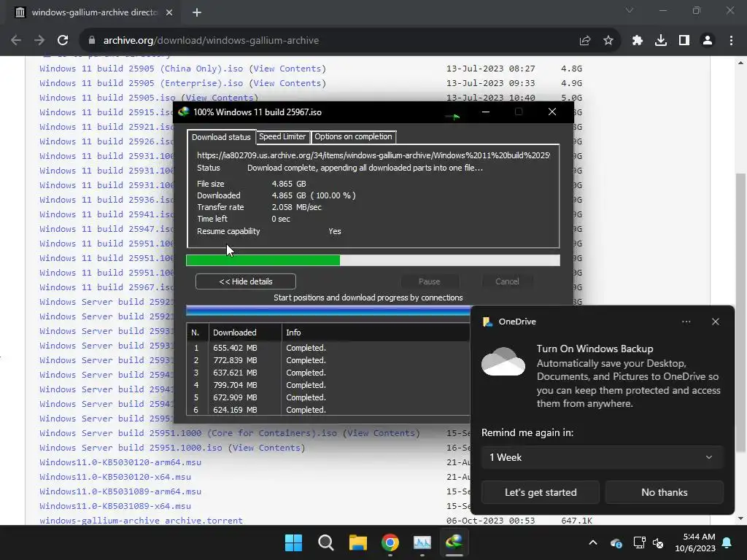Open OneDrive notification options (three dots)

tap(686, 322)
